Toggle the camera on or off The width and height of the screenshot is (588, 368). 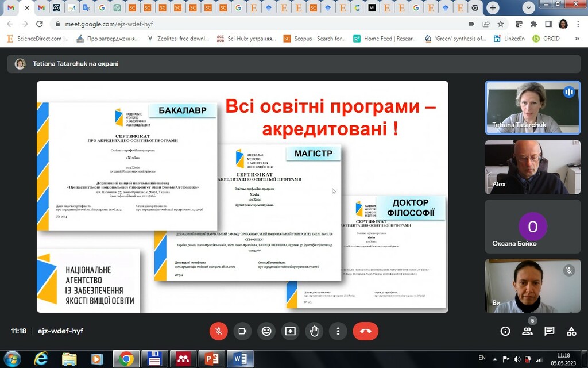click(243, 331)
